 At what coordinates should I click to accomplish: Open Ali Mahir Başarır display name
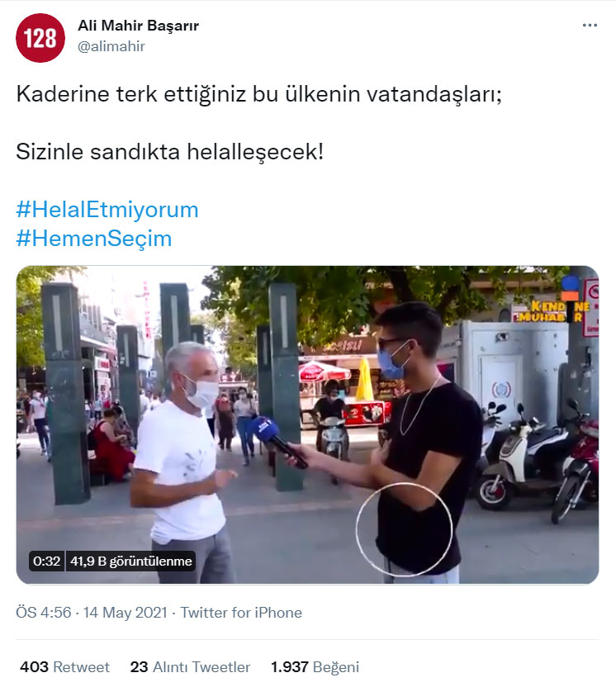click(139, 26)
